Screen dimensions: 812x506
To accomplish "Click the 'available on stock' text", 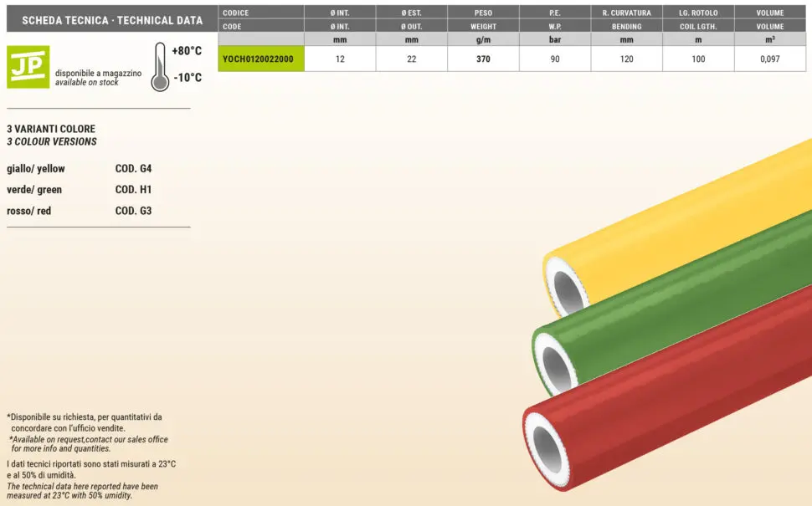I will coord(87,83).
